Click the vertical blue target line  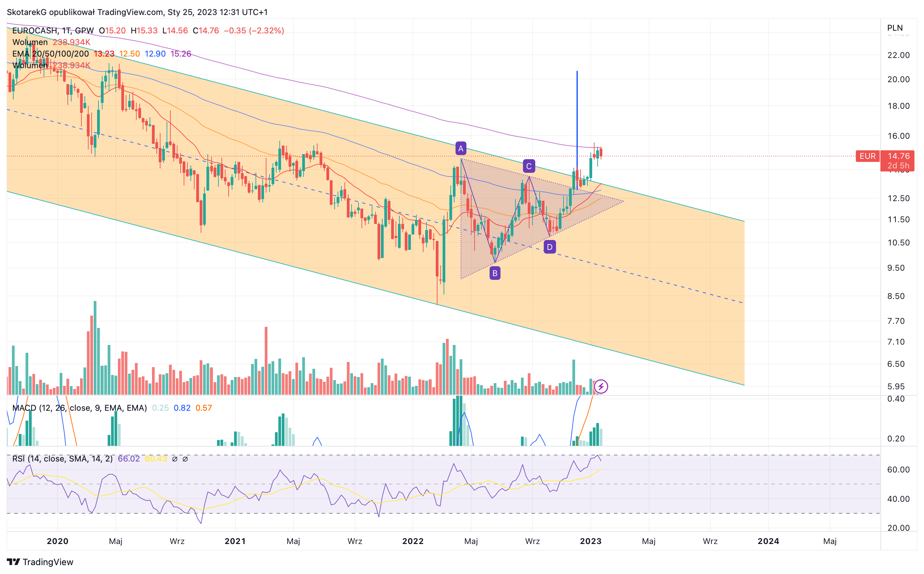(x=577, y=130)
